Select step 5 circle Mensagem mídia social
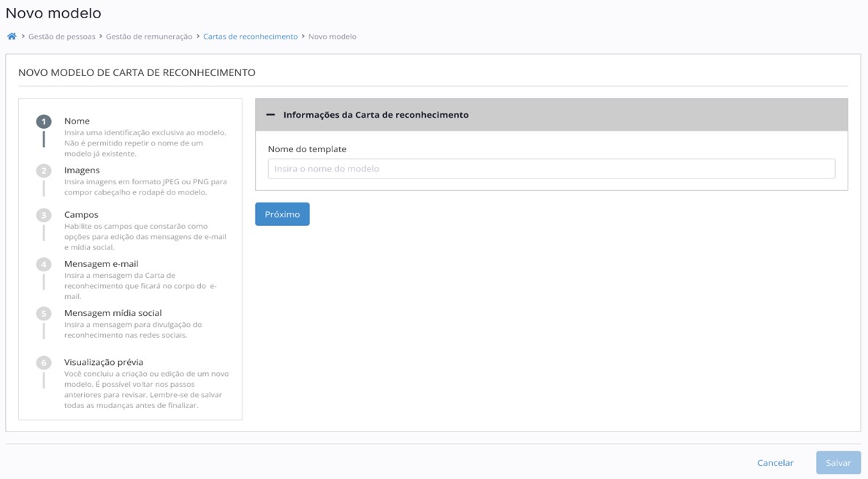Image resolution: width=868 pixels, height=479 pixels. [44, 314]
